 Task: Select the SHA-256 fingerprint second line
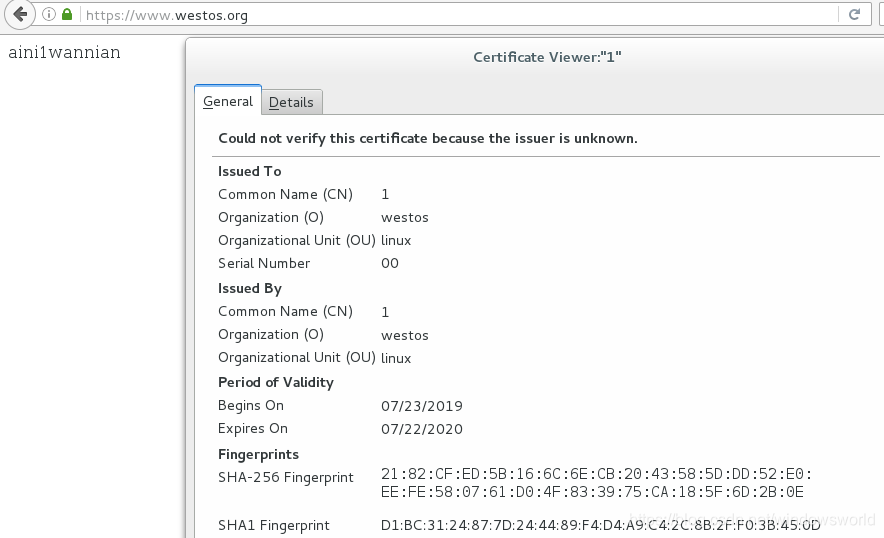(592, 492)
